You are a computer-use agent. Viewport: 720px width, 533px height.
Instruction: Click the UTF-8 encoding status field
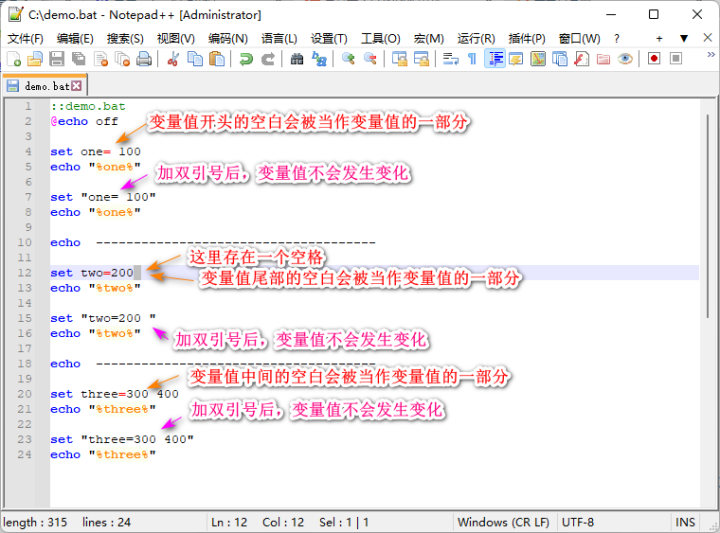coord(578,522)
